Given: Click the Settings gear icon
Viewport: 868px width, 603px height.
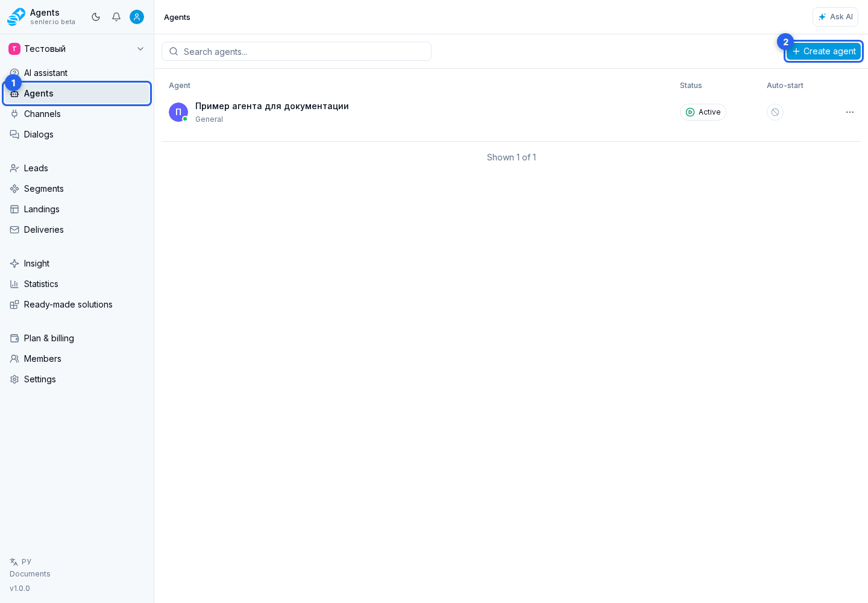Looking at the screenshot, I should pos(14,379).
